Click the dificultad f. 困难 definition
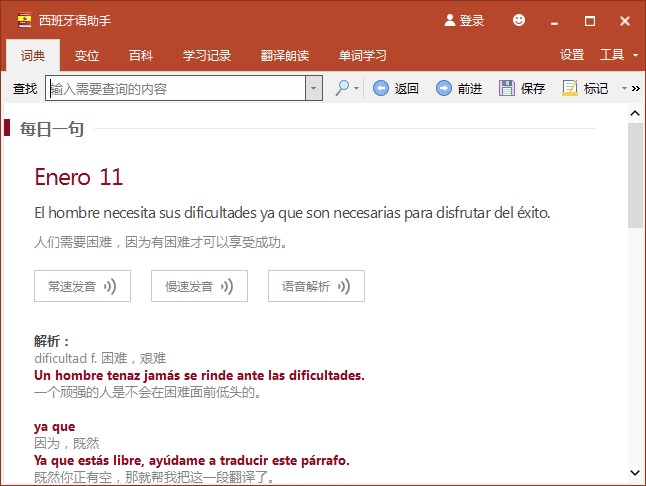Screen dimensions: 646x486 tap(100, 358)
